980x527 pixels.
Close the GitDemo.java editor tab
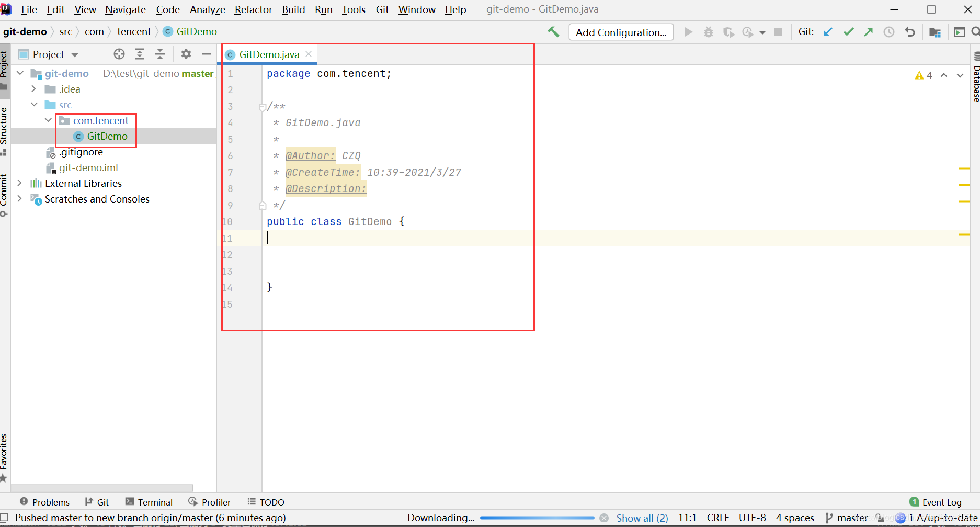309,54
